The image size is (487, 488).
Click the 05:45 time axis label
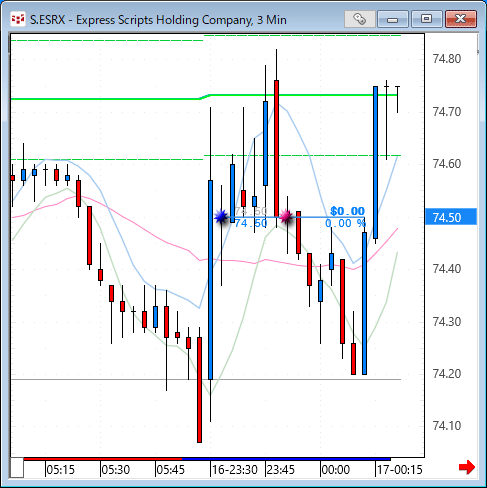click(x=170, y=470)
